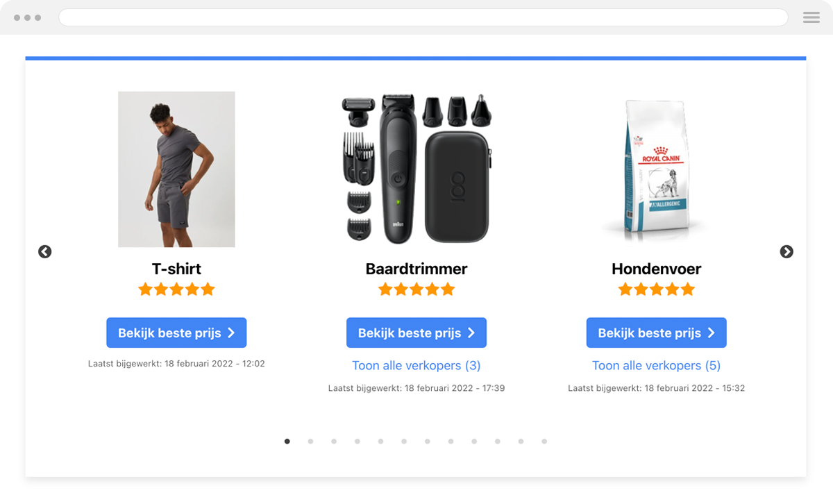833x504 pixels.
Task: Click the left carousel navigation arrow
Action: tap(44, 251)
